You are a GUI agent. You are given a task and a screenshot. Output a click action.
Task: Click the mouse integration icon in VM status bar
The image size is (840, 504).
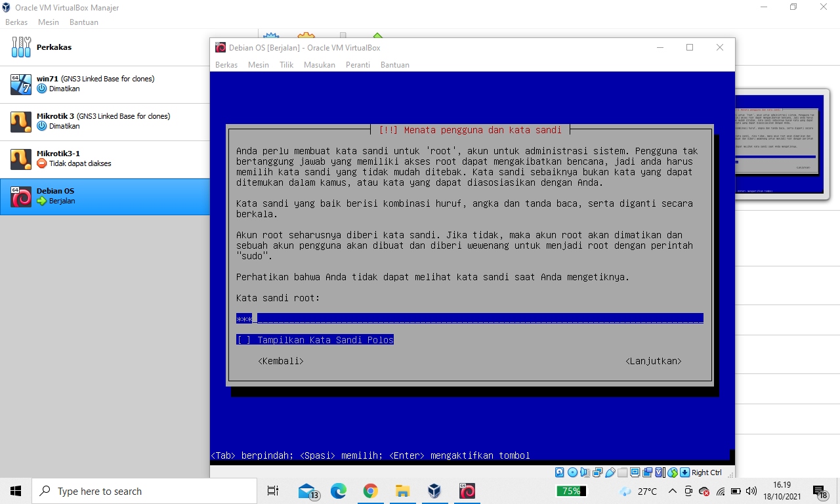[x=673, y=472]
